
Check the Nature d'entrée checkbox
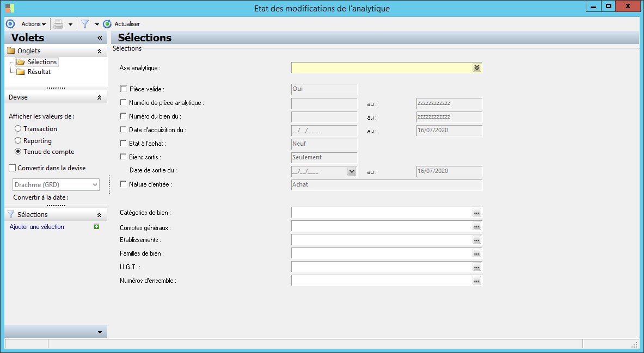(123, 184)
